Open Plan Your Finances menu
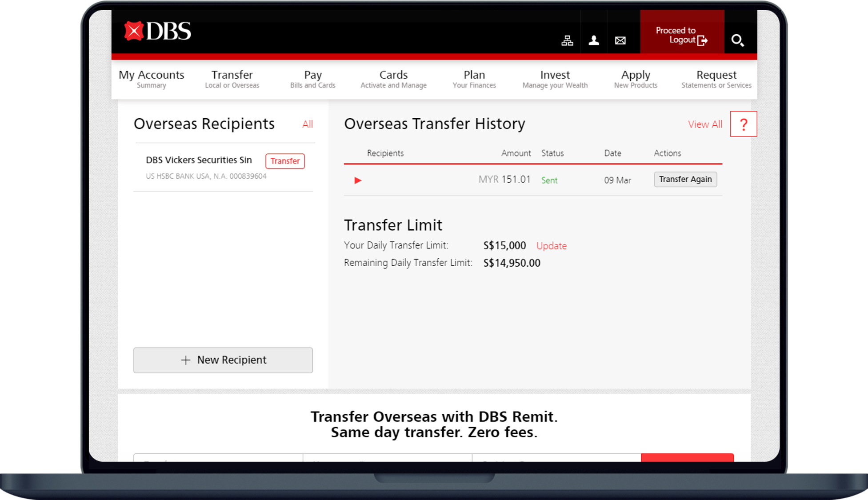868x500 pixels. [x=474, y=79]
